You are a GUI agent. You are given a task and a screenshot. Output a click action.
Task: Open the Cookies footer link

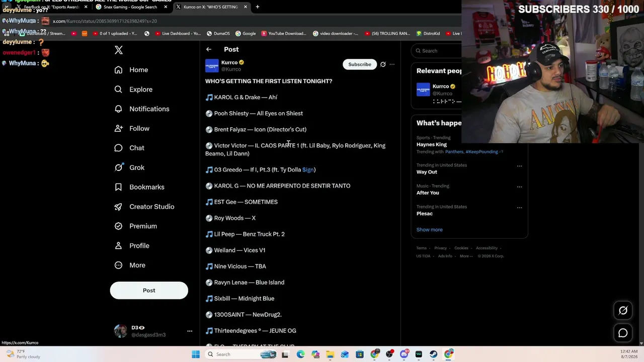(x=461, y=248)
